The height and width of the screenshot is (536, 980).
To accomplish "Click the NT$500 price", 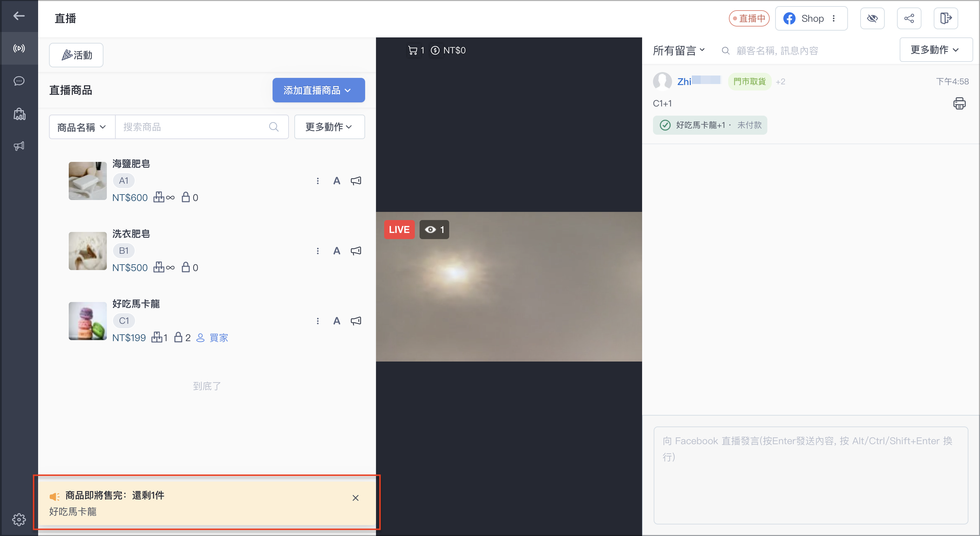I will [130, 268].
